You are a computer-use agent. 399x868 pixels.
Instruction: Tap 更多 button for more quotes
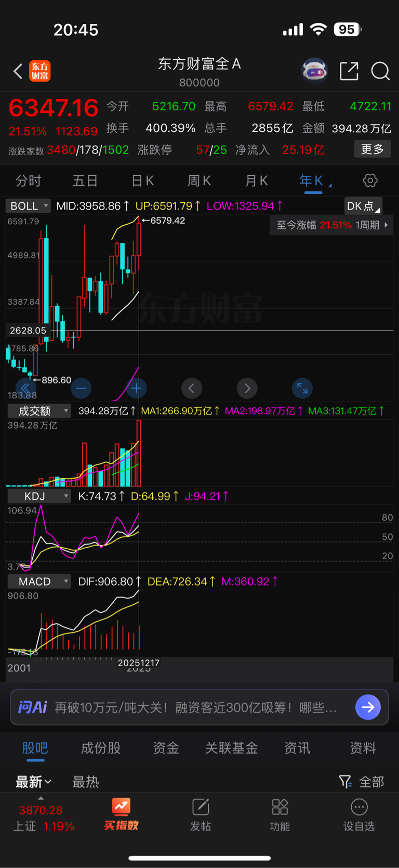pos(373,149)
